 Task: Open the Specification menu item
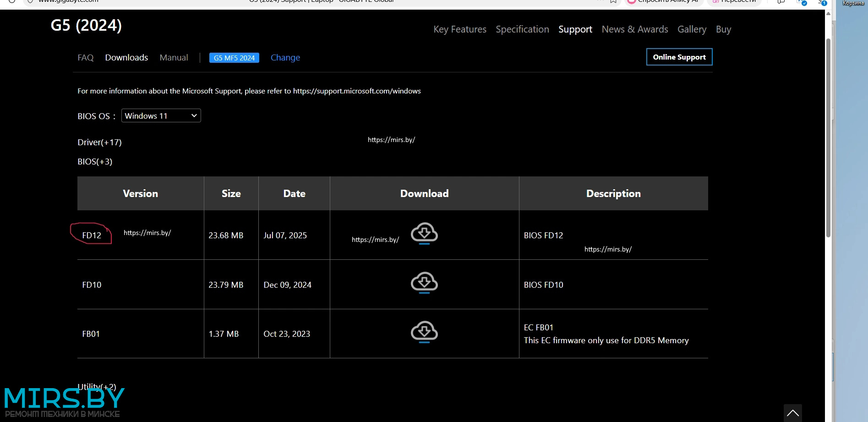coord(522,29)
